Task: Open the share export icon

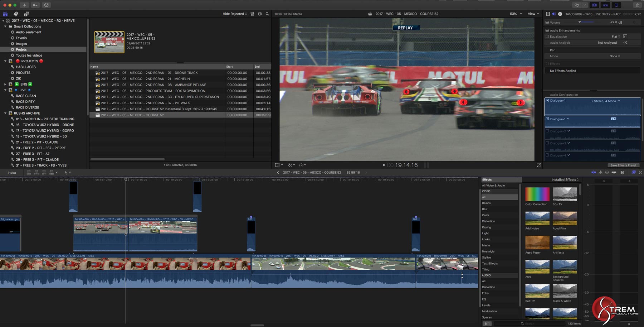Action: [x=637, y=5]
